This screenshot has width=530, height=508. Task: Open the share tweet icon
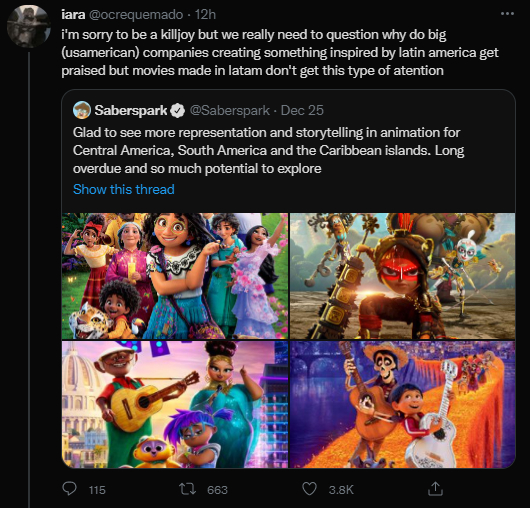(x=435, y=489)
